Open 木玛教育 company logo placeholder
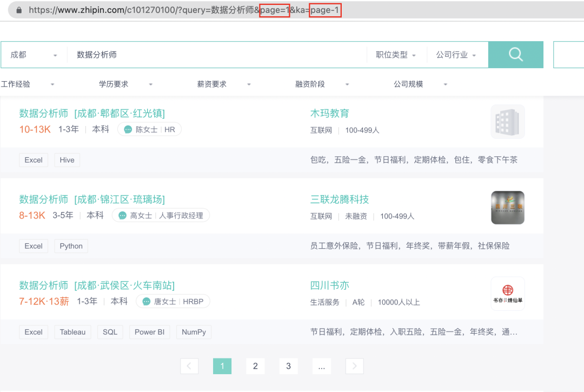The width and height of the screenshot is (584, 392). [507, 122]
